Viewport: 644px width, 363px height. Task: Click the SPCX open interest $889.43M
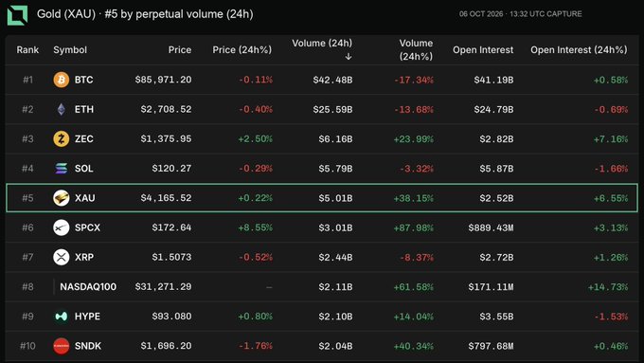491,227
